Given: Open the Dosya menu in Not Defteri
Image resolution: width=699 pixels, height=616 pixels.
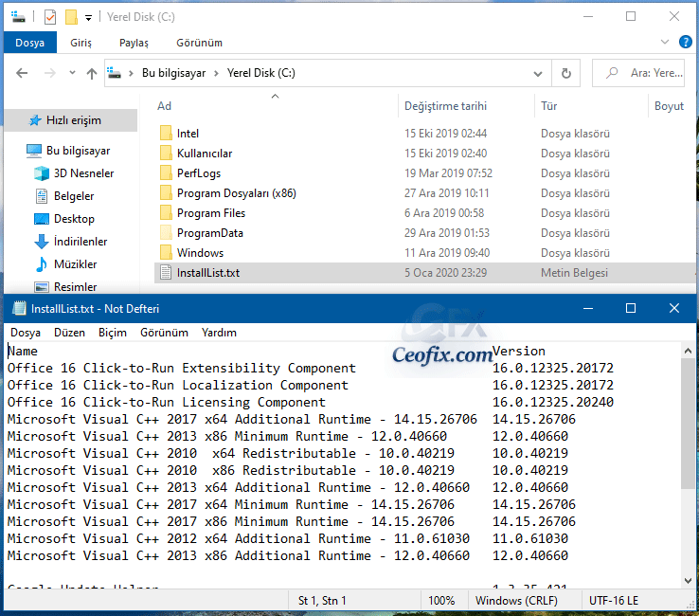Looking at the screenshot, I should point(26,333).
